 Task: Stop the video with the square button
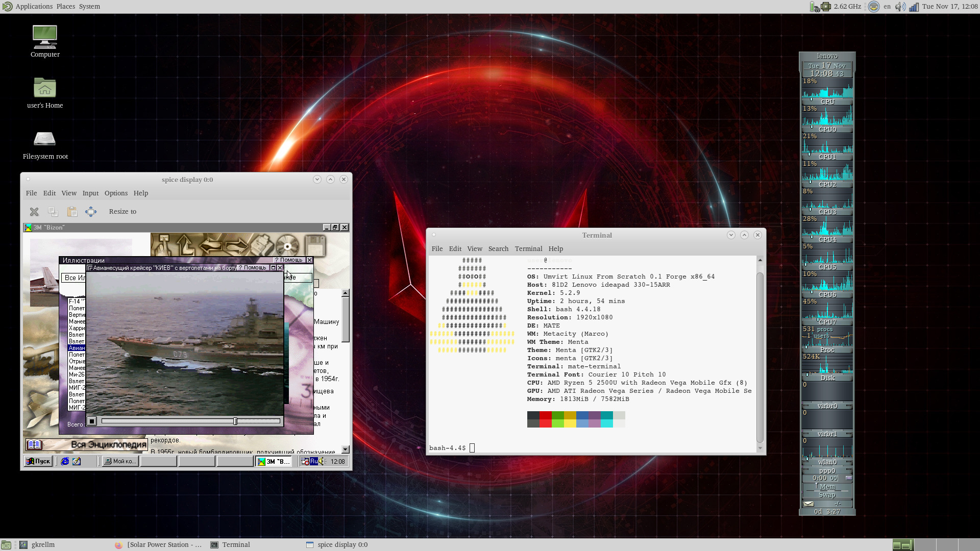(92, 421)
